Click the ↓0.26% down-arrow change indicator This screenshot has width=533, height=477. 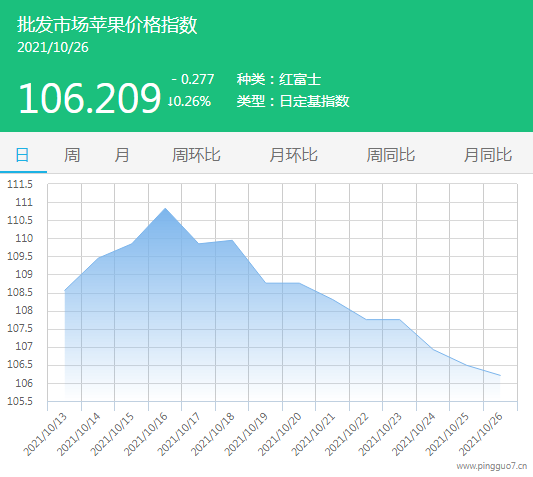click(189, 101)
